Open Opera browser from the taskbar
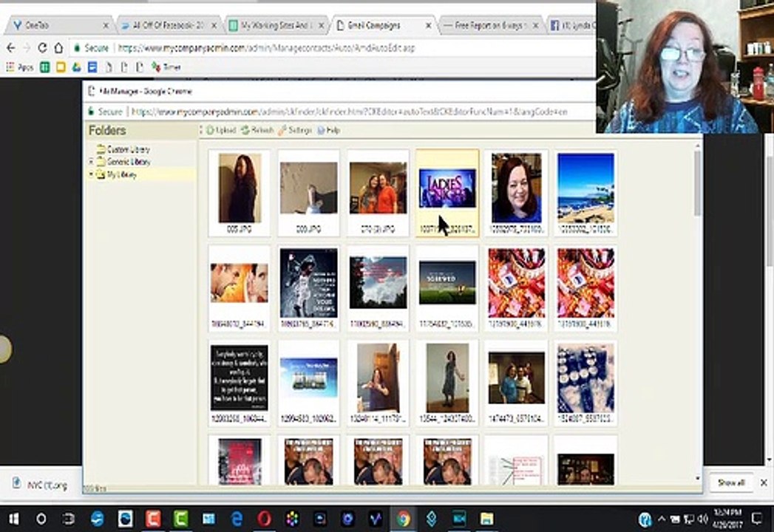The width and height of the screenshot is (774, 532). click(x=265, y=519)
